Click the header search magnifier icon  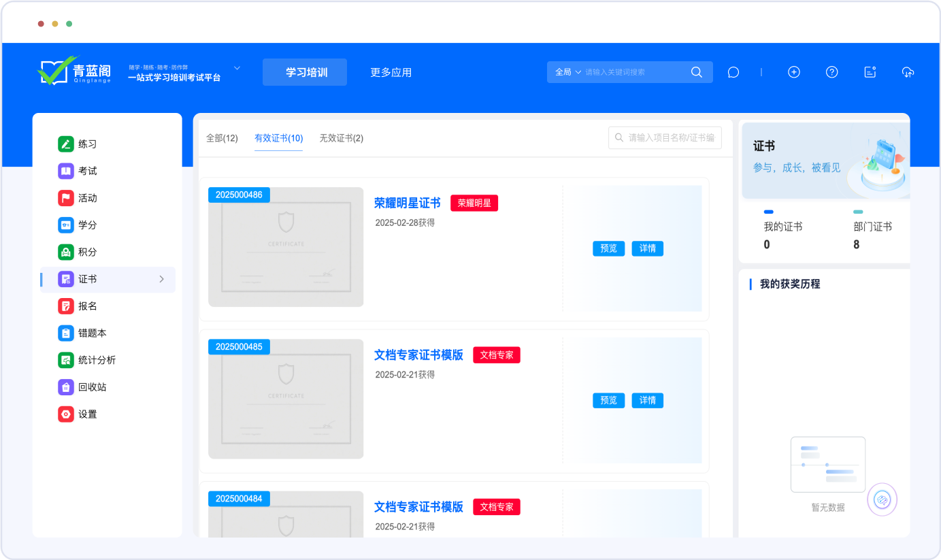(696, 72)
